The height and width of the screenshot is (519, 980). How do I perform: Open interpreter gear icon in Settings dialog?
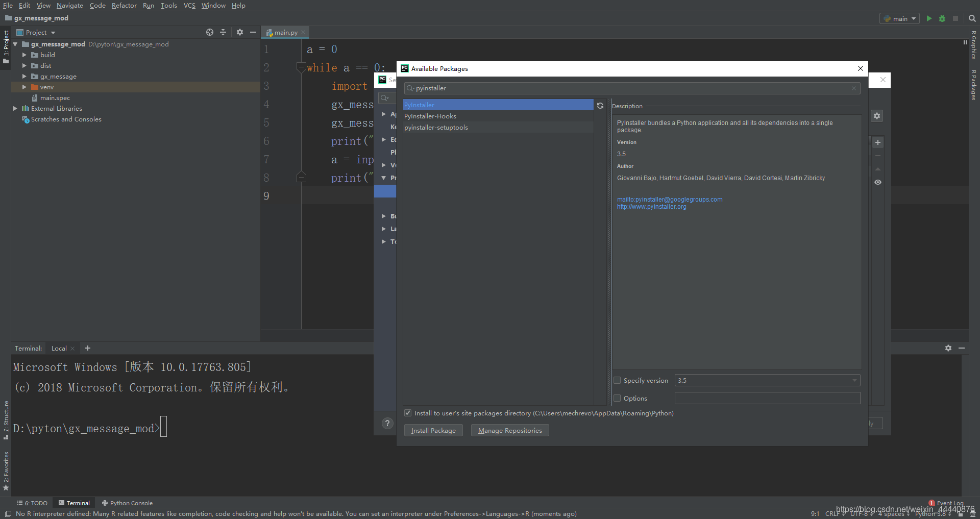click(877, 116)
